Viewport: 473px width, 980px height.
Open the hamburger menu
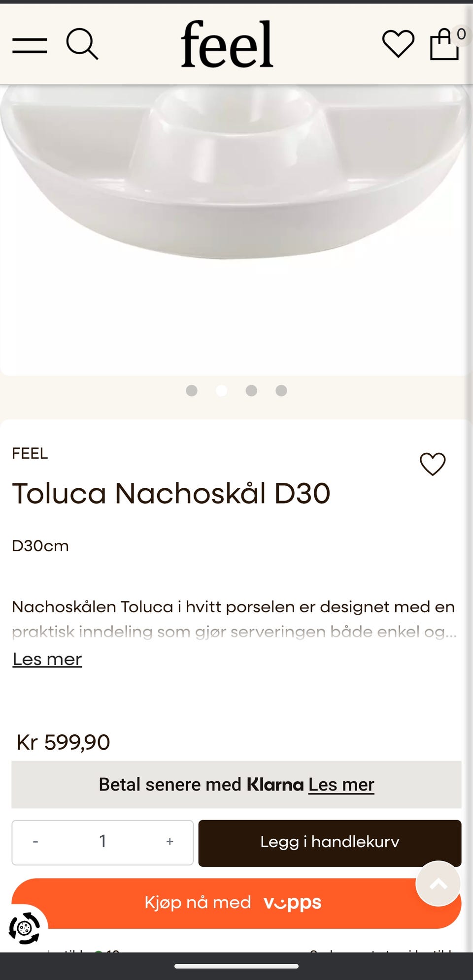tap(30, 45)
